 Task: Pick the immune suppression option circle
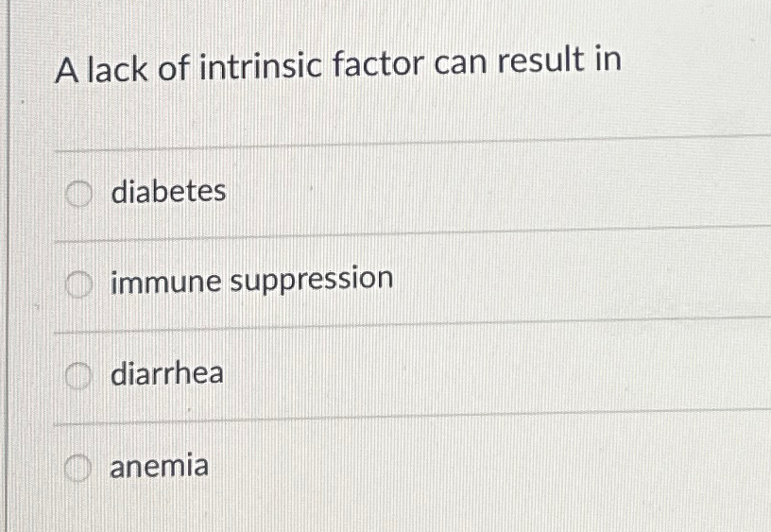[78, 285]
